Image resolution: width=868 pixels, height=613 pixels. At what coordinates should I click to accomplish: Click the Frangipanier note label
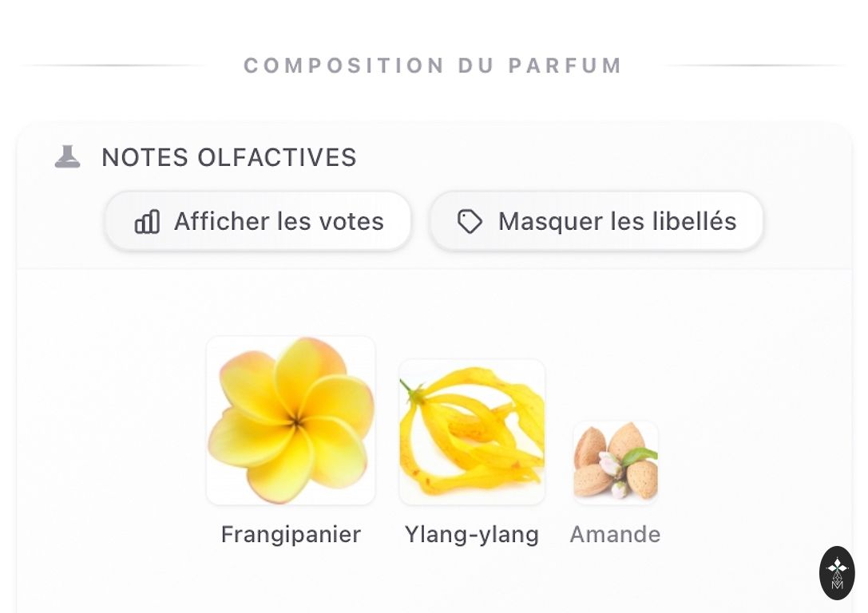pyautogui.click(x=291, y=534)
